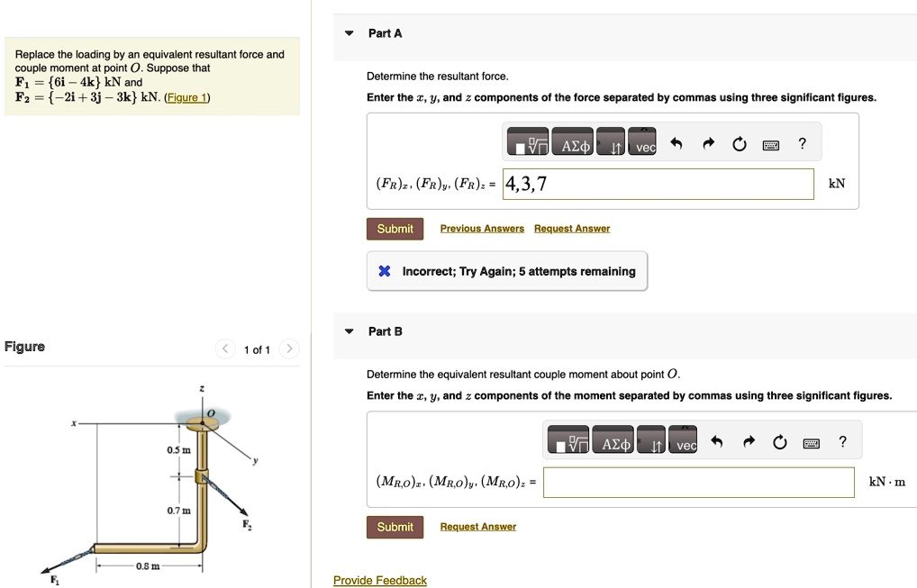Image resolution: width=917 pixels, height=588 pixels.
Task: Collapse the Part A section
Action: click(350, 33)
